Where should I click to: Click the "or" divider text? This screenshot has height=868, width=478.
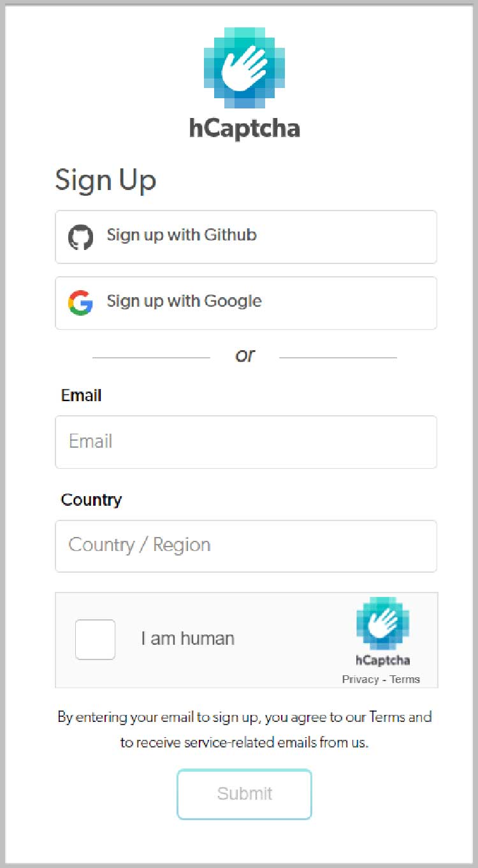pos(245,356)
